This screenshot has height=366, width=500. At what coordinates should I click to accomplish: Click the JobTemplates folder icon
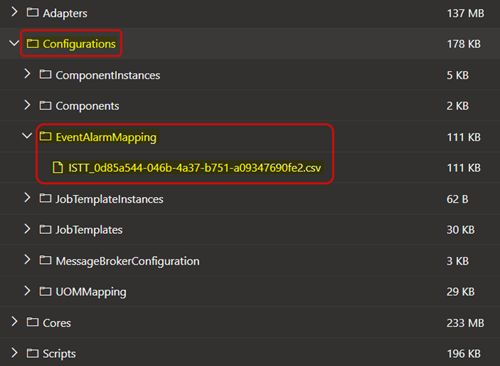tap(45, 229)
